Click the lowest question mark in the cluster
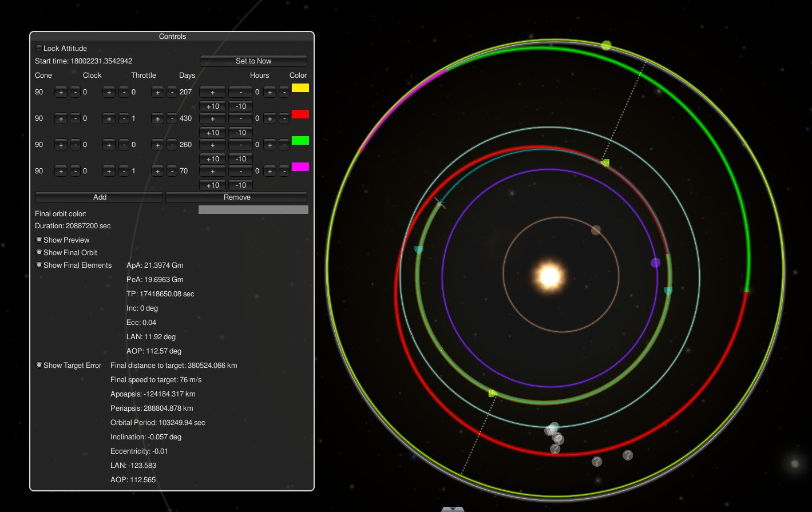The width and height of the screenshot is (812, 512). click(555, 449)
